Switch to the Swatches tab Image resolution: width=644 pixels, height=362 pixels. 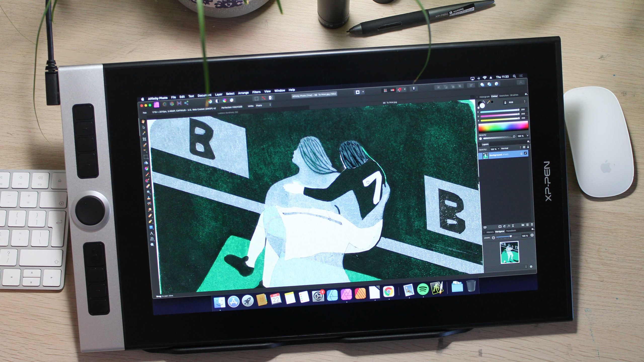(504, 96)
